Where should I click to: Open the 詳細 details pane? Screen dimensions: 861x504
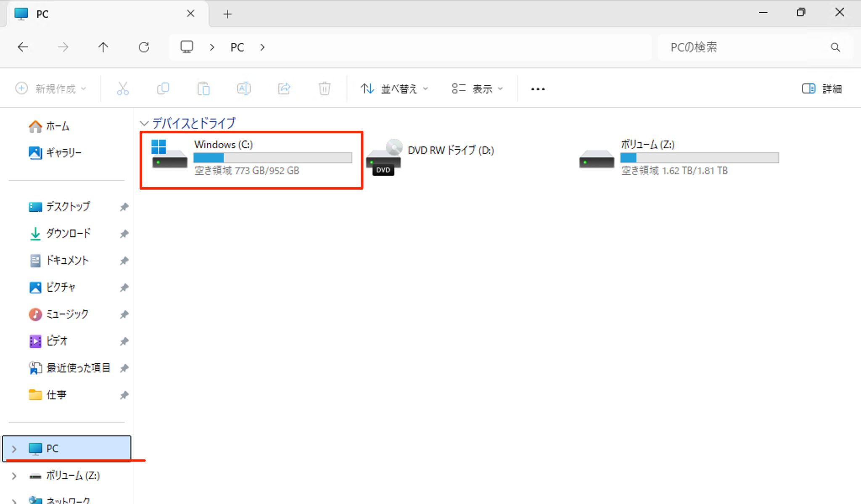click(x=821, y=88)
